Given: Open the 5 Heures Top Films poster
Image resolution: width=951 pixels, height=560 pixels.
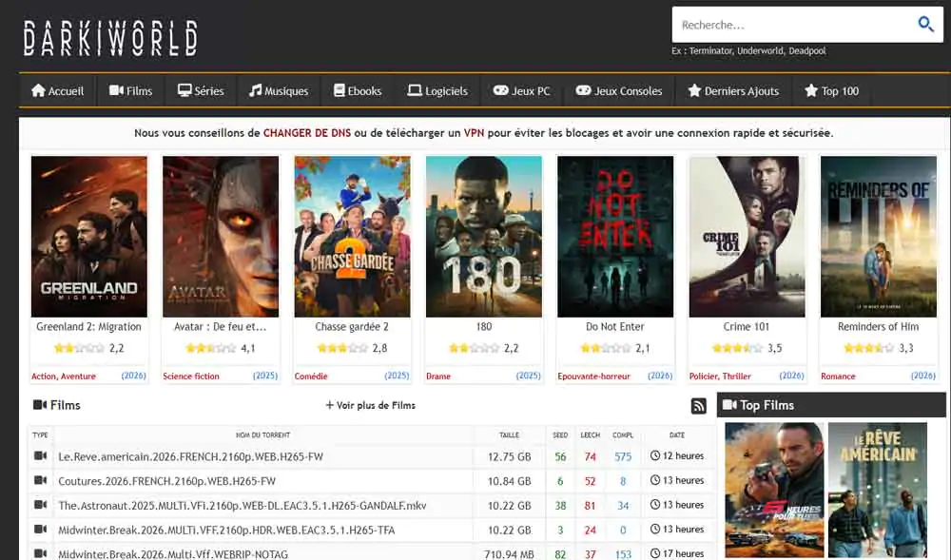Looking at the screenshot, I should coord(774,490).
